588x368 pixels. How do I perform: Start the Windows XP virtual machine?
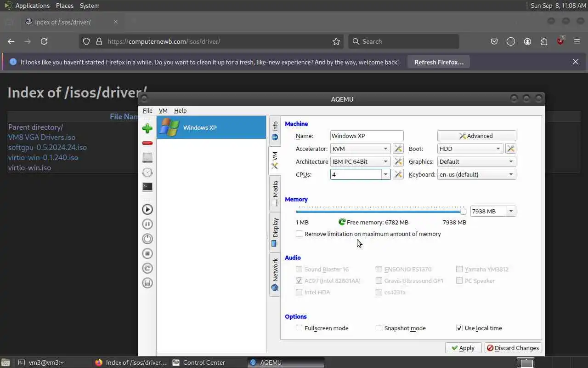[x=147, y=209]
